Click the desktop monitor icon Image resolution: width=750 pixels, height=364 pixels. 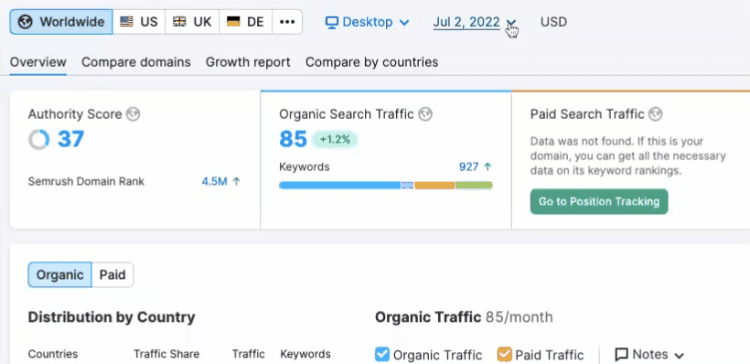(332, 22)
